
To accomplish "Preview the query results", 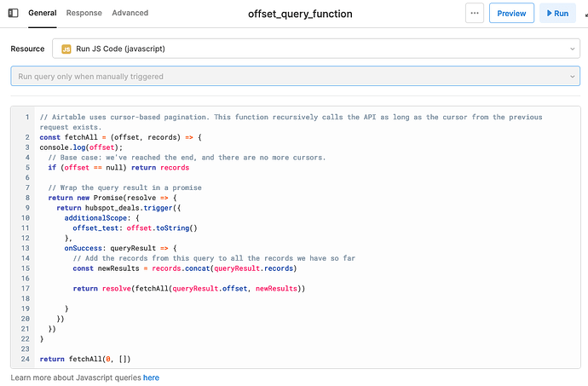I will pos(511,13).
